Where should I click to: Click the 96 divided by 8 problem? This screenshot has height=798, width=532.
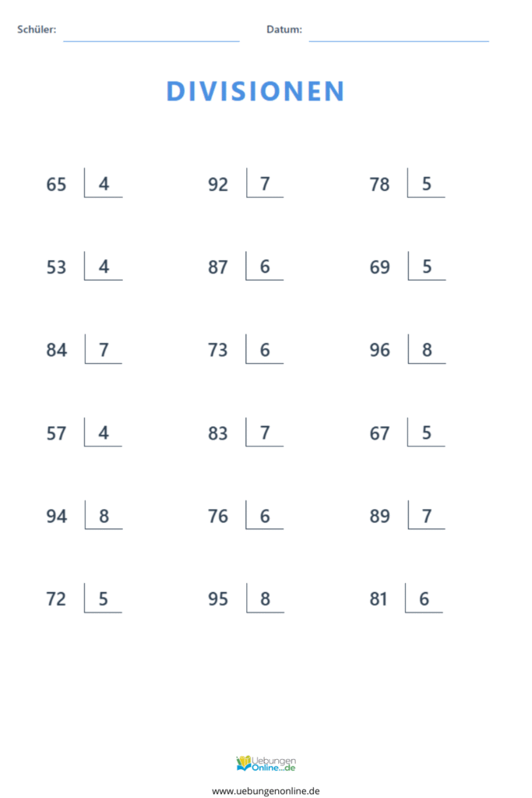point(406,350)
